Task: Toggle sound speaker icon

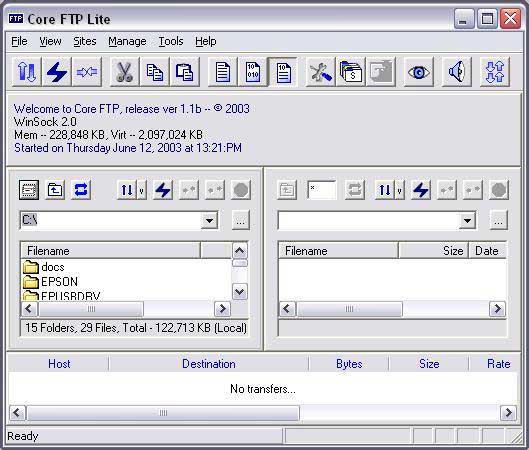Action: coord(456,72)
